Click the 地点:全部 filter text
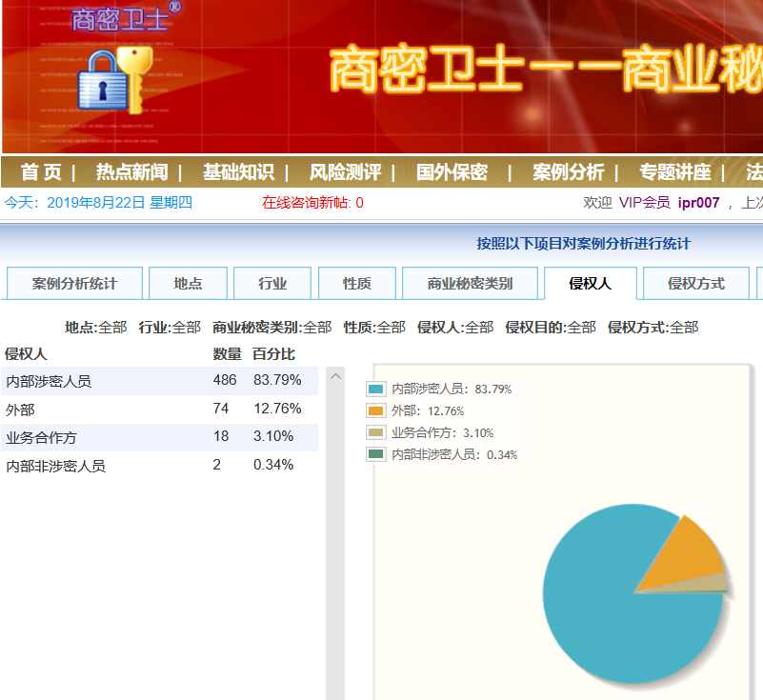The width and height of the screenshot is (763, 700). pos(96,328)
